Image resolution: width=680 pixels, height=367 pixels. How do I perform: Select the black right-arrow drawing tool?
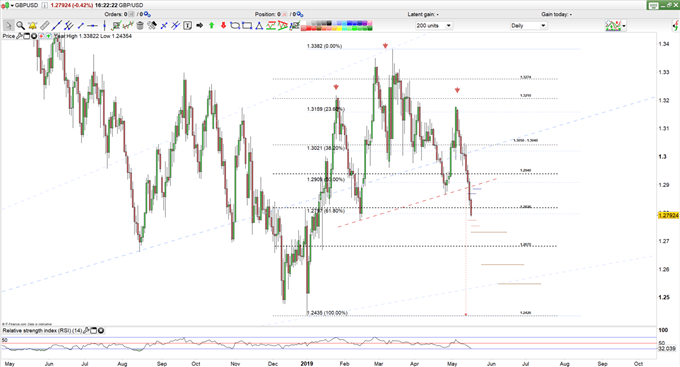(199, 26)
